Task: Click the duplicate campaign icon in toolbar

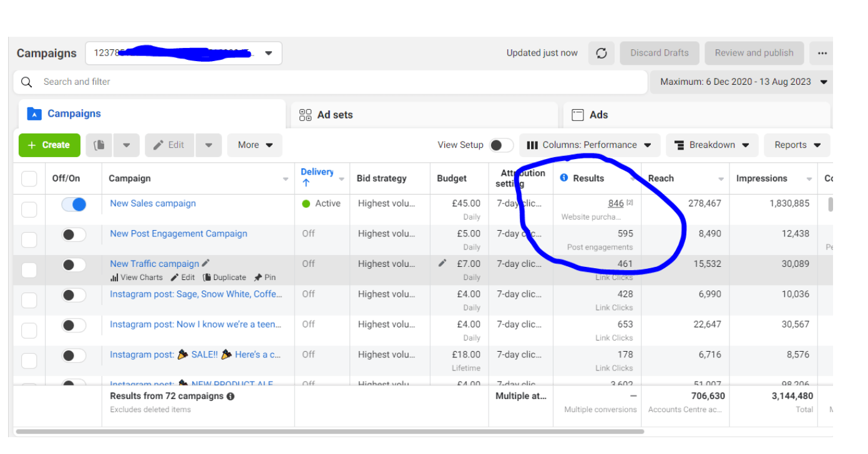Action: [99, 145]
